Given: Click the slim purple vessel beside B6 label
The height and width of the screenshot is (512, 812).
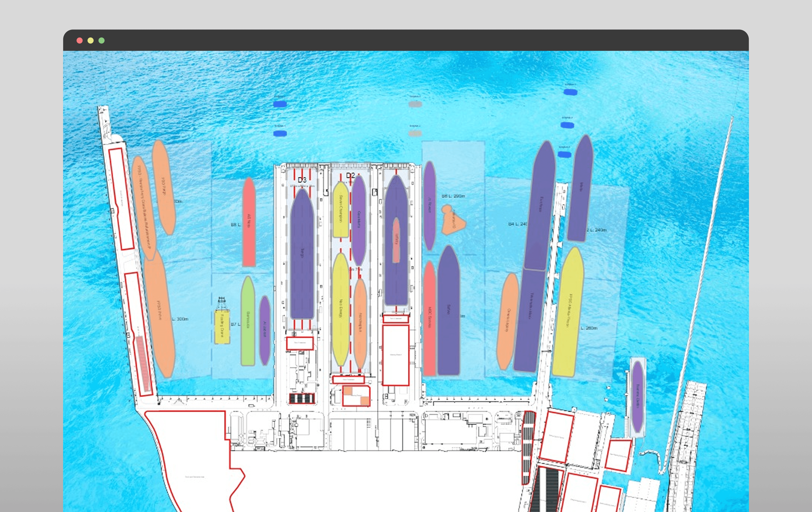Looking at the screenshot, I should 429,206.
